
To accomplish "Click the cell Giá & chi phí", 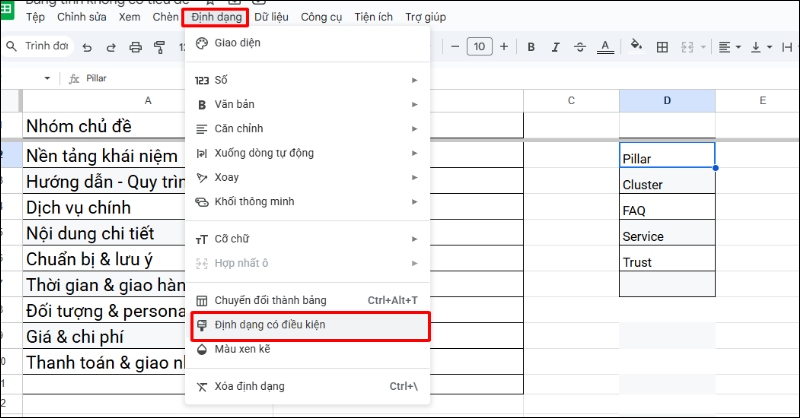I will [104, 336].
